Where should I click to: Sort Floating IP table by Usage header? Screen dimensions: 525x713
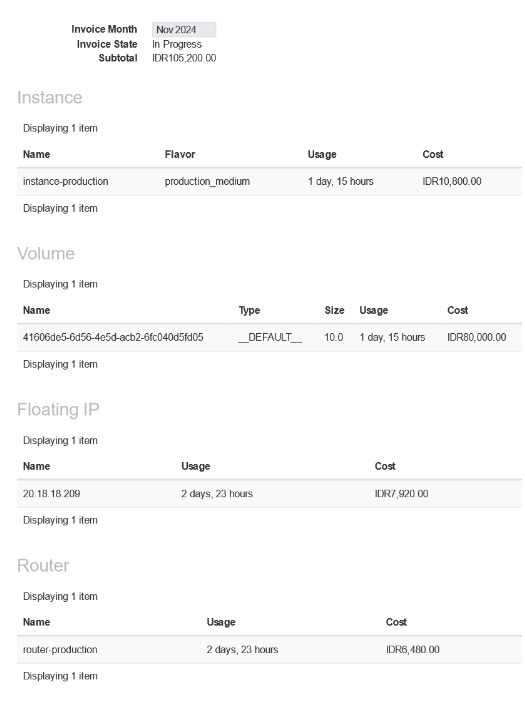click(195, 467)
